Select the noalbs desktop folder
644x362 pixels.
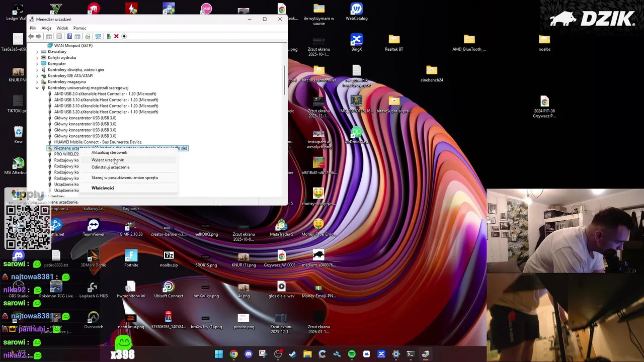pos(544,43)
